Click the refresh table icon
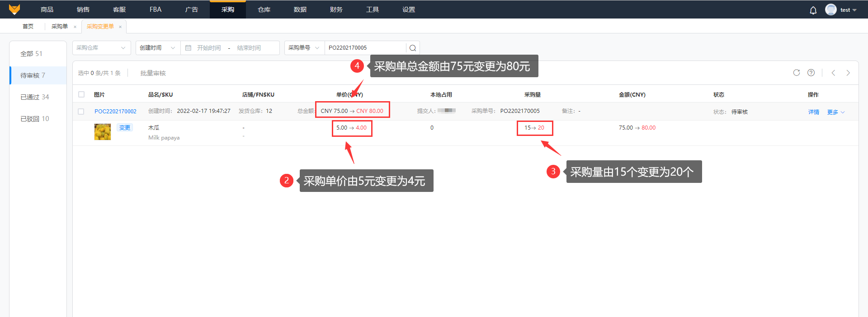 (797, 73)
